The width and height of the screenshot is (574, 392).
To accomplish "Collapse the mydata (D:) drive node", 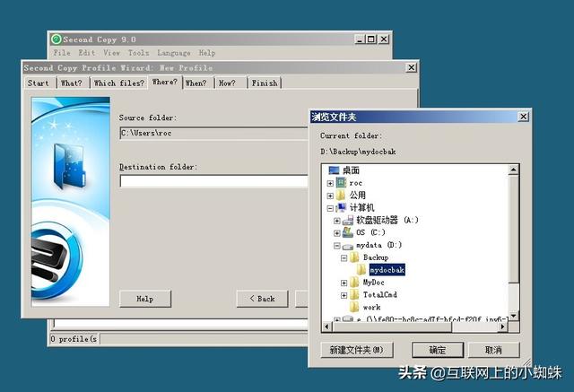I will coord(337,246).
